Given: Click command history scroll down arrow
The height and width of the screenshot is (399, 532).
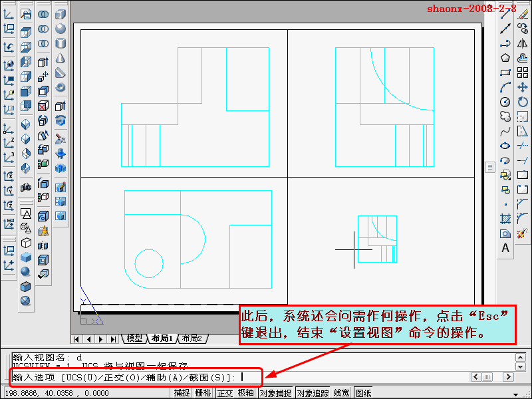Looking at the screenshot, I should coord(521,366).
